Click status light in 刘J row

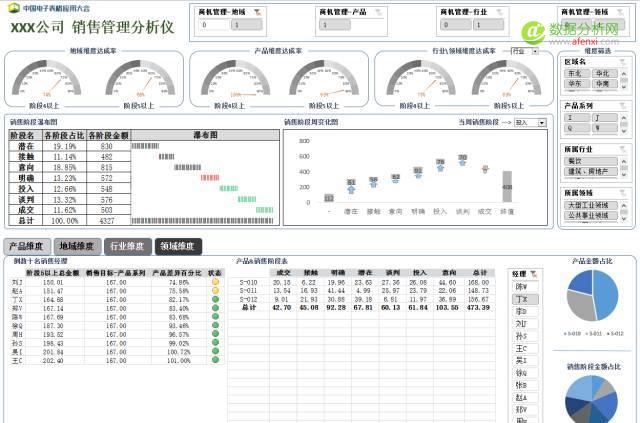[x=215, y=282]
